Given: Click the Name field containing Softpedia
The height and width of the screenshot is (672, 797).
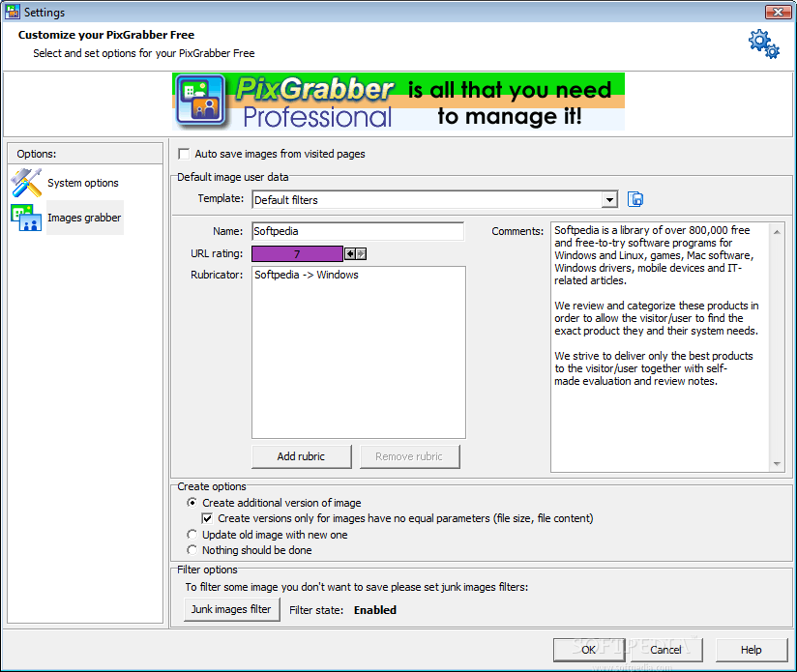Looking at the screenshot, I should coord(358,231).
